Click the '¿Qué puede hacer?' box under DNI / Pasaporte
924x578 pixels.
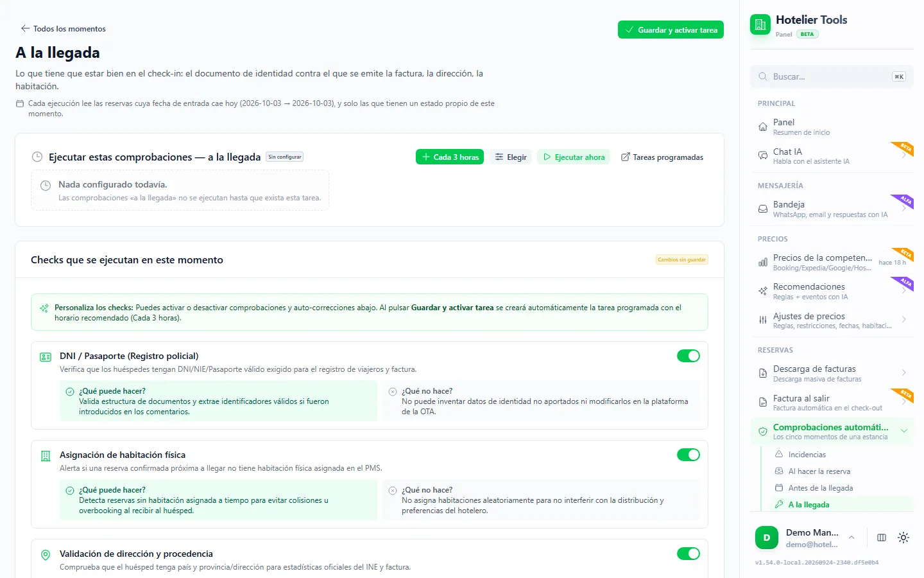(218, 401)
